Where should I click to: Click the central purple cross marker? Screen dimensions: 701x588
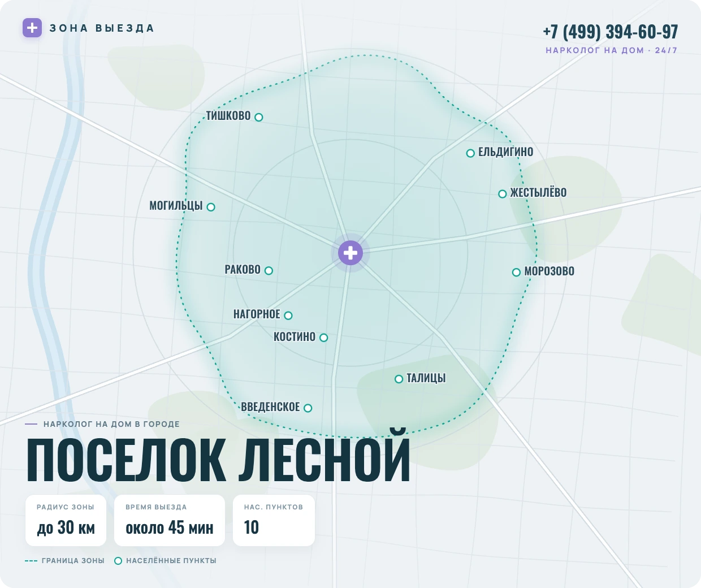point(350,253)
